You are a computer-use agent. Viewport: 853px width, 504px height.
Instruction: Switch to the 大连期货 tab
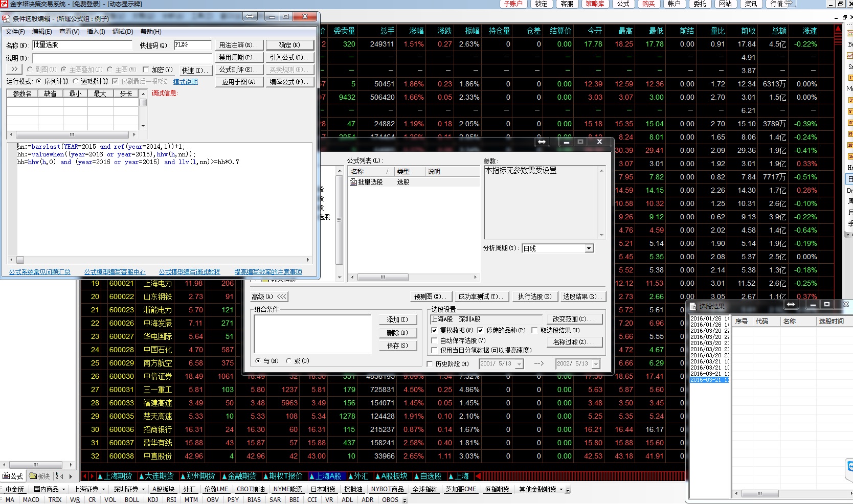[x=156, y=476]
